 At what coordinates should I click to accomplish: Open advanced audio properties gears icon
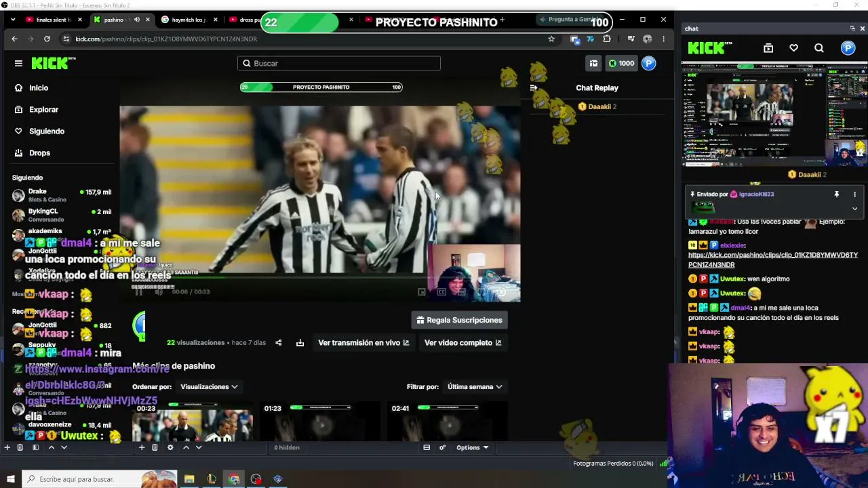(x=442, y=447)
